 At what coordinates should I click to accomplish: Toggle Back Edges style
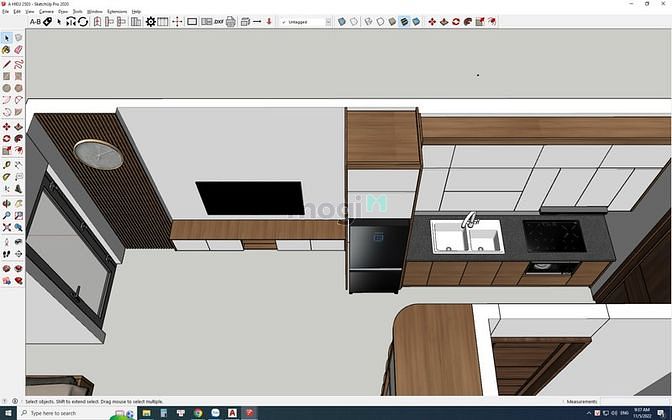click(x=354, y=21)
